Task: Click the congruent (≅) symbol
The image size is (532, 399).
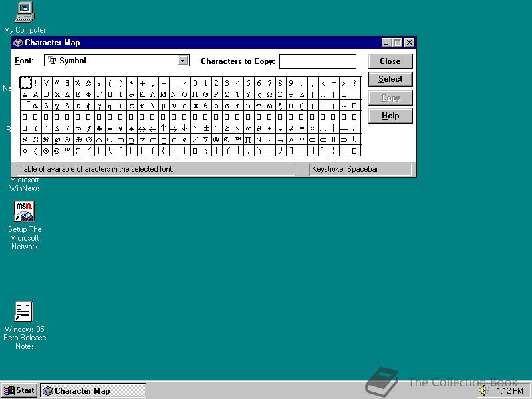Action: pos(25,94)
